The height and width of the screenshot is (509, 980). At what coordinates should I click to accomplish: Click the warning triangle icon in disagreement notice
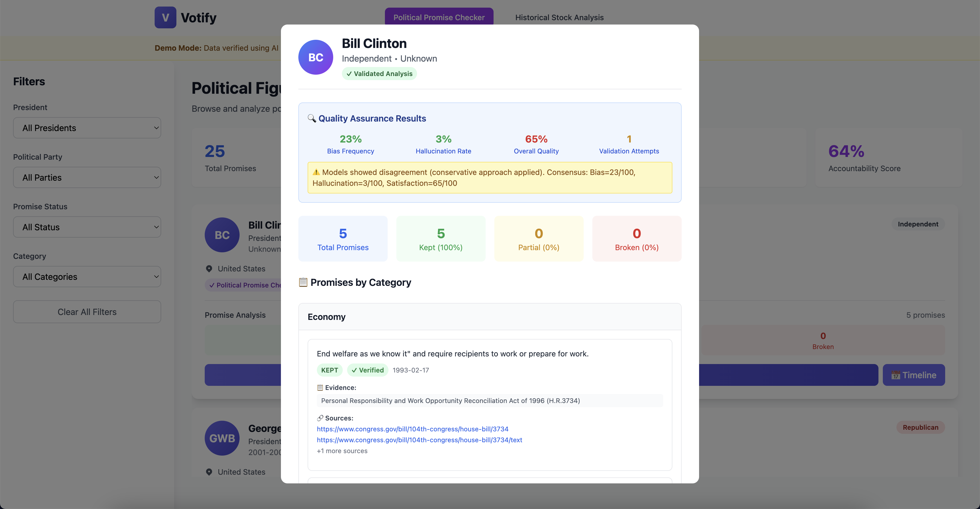pyautogui.click(x=316, y=172)
